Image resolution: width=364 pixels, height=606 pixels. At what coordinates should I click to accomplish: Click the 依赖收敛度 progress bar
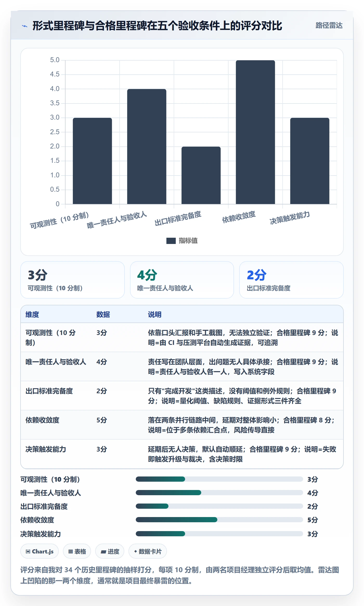click(219, 520)
